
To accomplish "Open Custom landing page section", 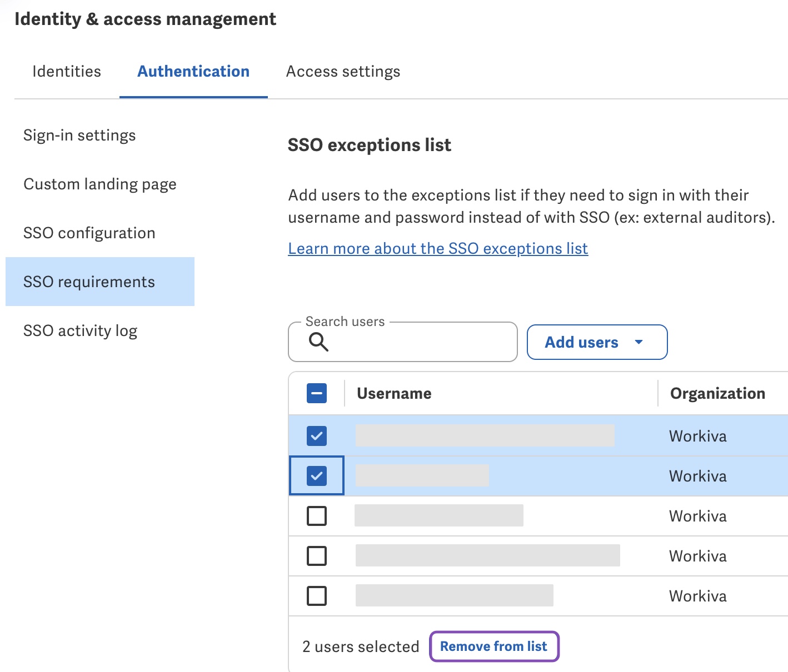I will coord(100,184).
